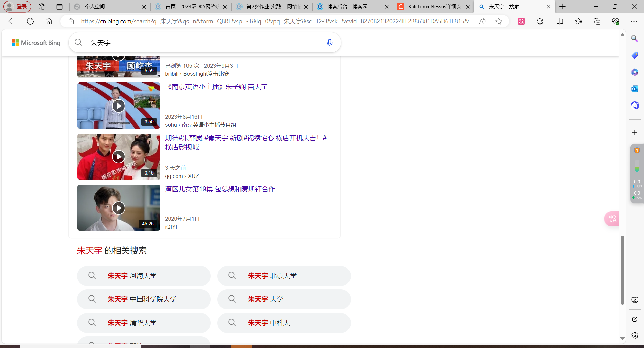View site information lock icon
Viewport: 644px width, 348px height.
pyautogui.click(x=71, y=21)
